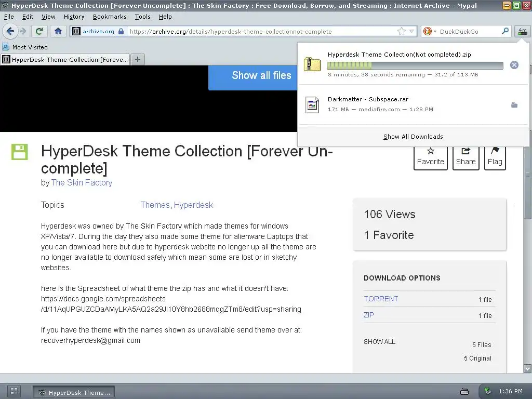Download via the TORRENT option
The width and height of the screenshot is (532, 399).
pos(381,299)
